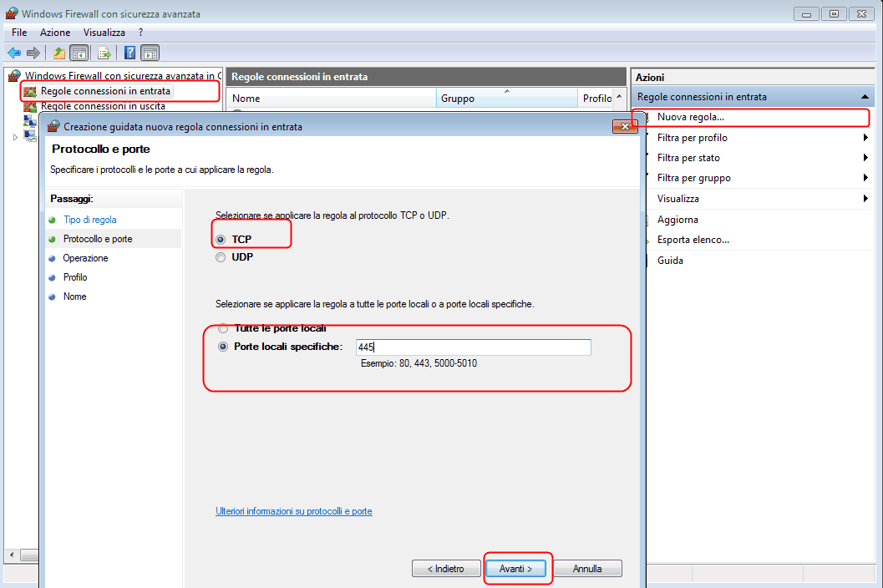Screen dimensions: 883x588
Task: Toggle the Show/Hide console tree toolbar icon
Action: click(79, 53)
